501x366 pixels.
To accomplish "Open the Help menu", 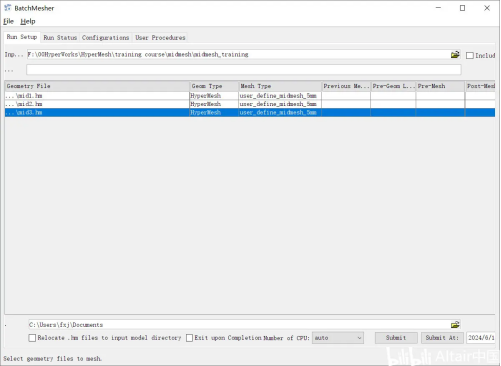I will [x=28, y=21].
